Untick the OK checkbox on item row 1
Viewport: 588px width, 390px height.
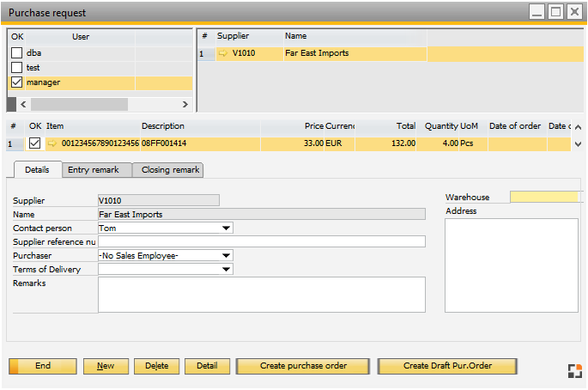coord(35,143)
